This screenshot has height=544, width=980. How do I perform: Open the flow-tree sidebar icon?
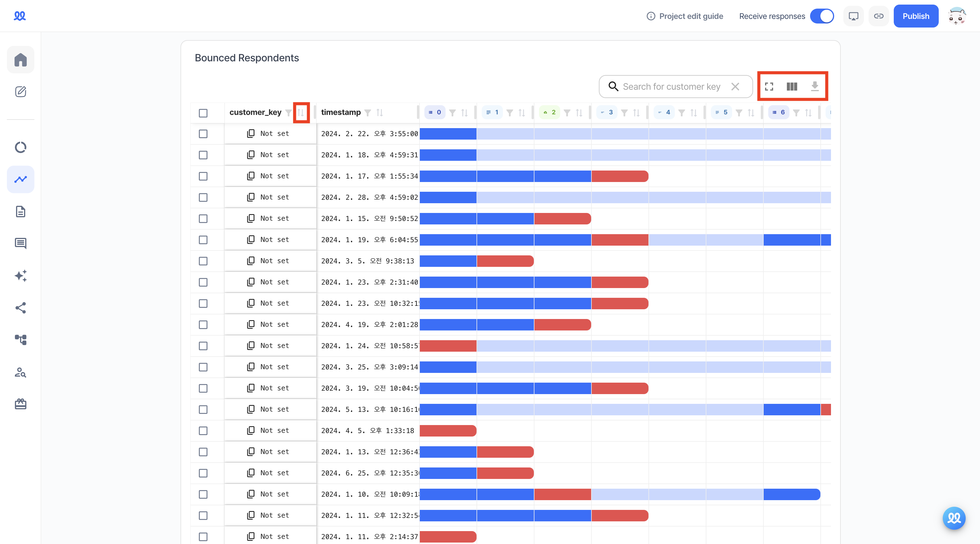tap(21, 340)
